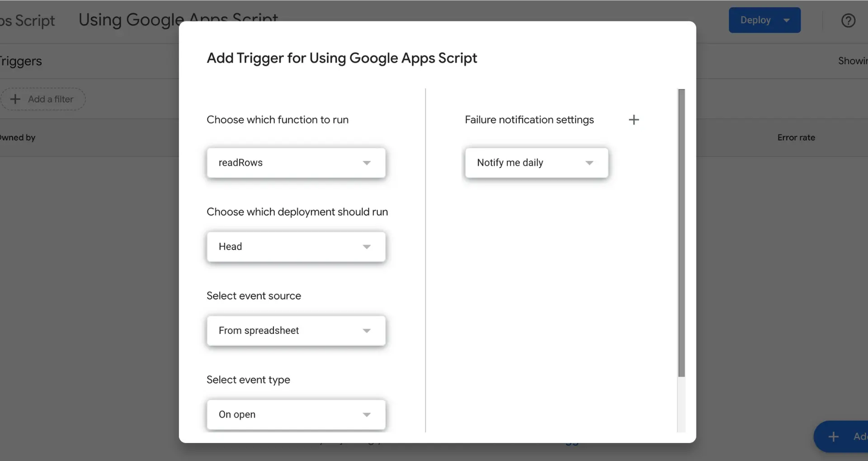Open the readRows function dropdown
This screenshot has width=868, height=461.
[x=296, y=163]
